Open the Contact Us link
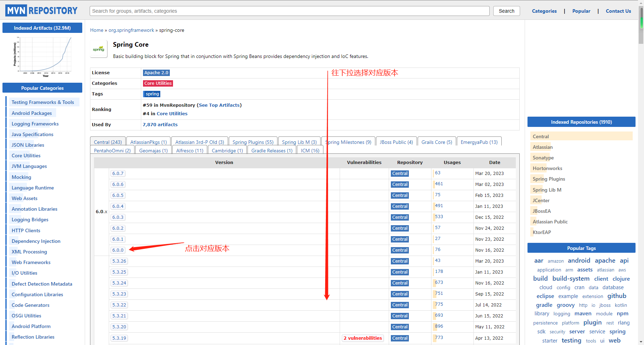The height and width of the screenshot is (345, 644). (x=618, y=11)
